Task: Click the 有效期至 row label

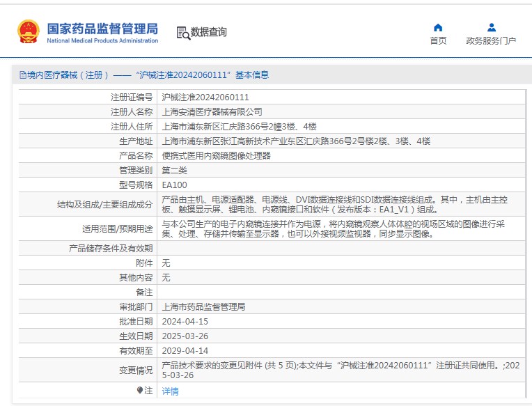Action: 136,351
